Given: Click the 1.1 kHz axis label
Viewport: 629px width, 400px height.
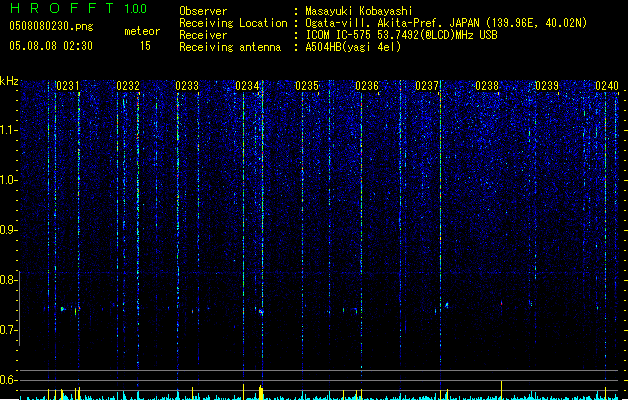Looking at the screenshot, I should coord(8,130).
